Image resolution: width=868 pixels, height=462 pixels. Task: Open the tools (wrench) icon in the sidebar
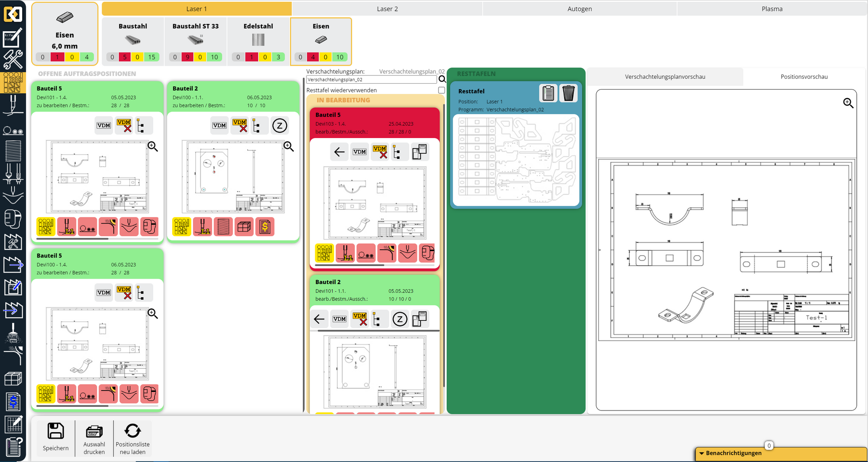point(13,60)
